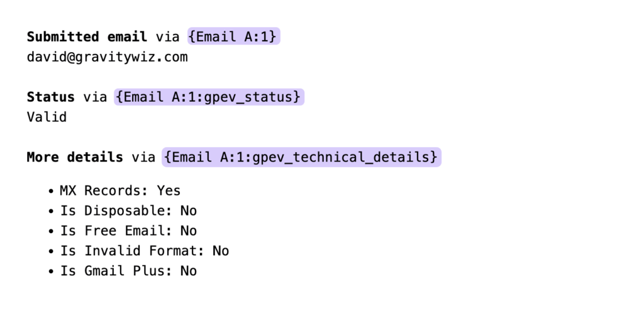
Task: Select the 'Is Disposable' list item label
Action: pyautogui.click(x=116, y=210)
